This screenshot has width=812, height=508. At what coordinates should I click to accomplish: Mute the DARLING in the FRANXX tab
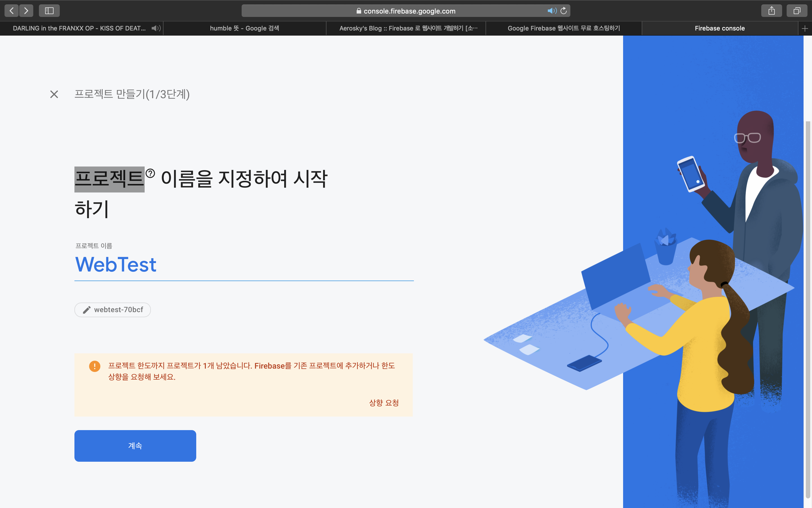pyautogui.click(x=156, y=28)
